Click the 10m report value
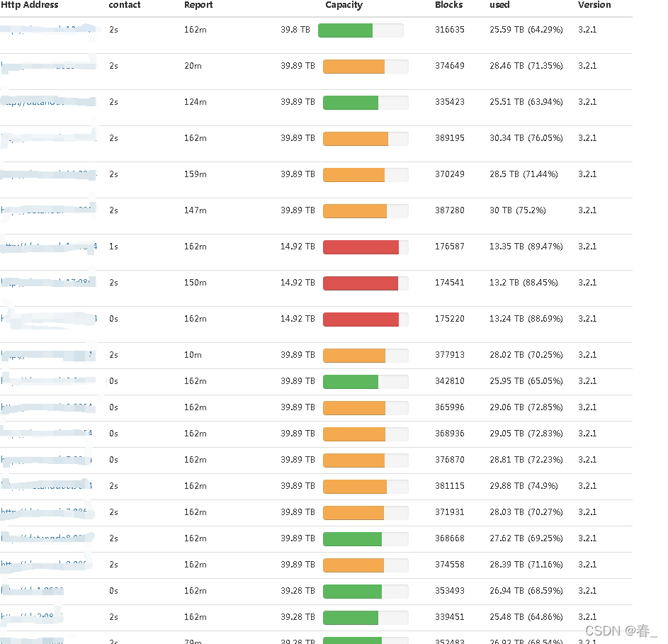 coord(193,356)
